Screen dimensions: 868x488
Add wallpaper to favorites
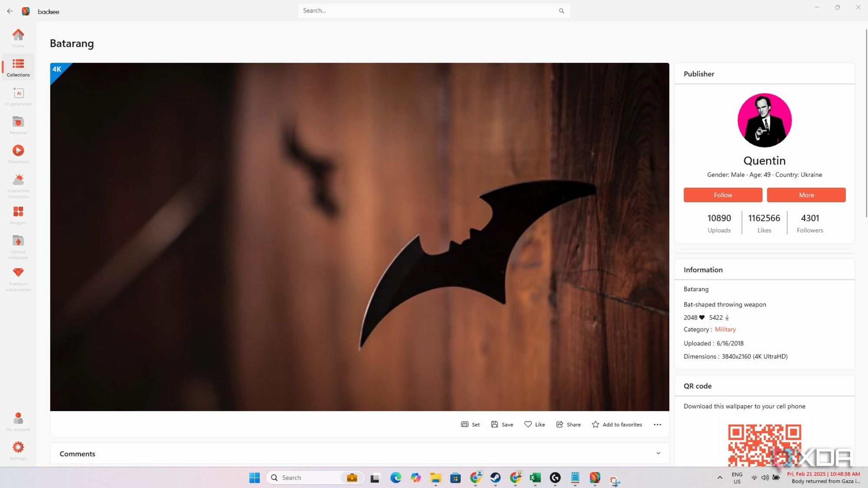pos(617,424)
